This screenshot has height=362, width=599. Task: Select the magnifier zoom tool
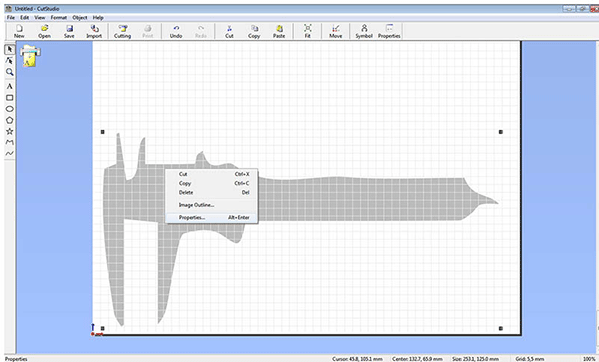[x=10, y=72]
